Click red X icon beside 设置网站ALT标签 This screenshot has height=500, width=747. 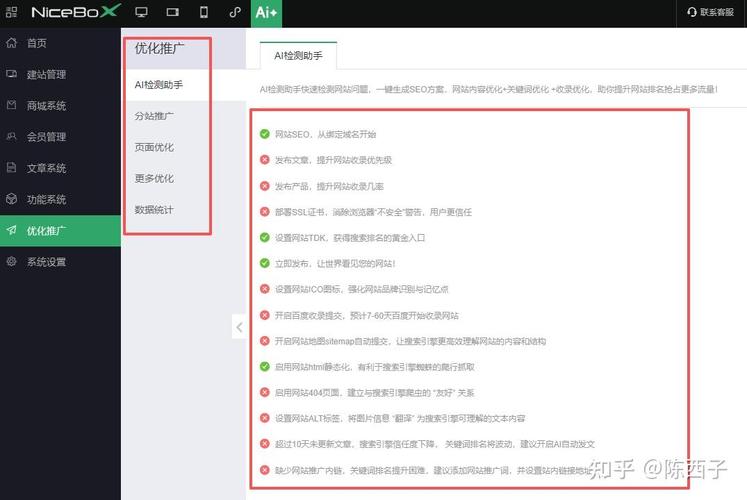coord(265,418)
